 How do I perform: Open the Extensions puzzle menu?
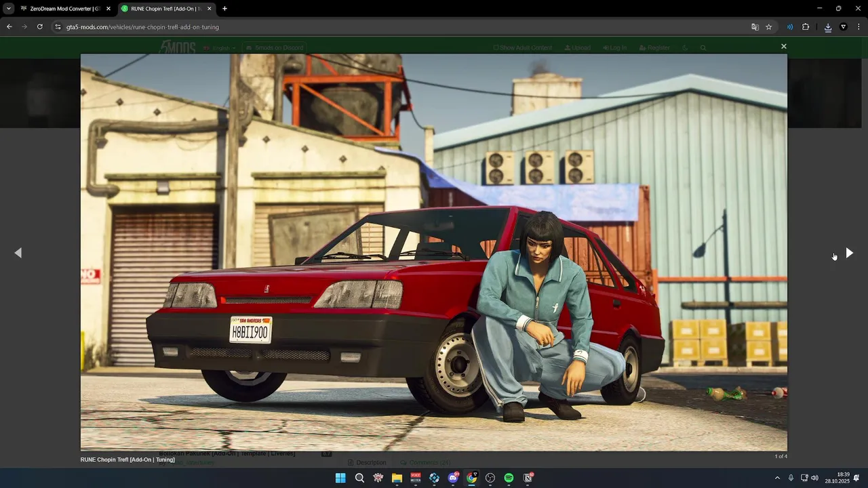pyautogui.click(x=806, y=27)
